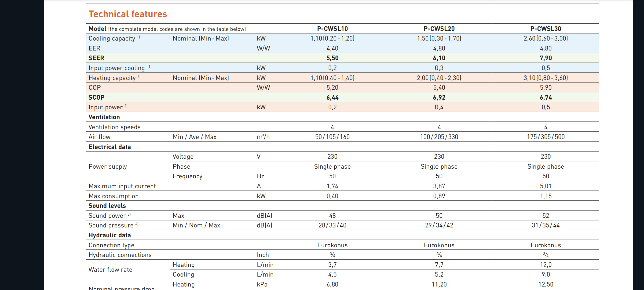
Task: Click the 'Hydraulic connections' row label
Action: coord(120,255)
